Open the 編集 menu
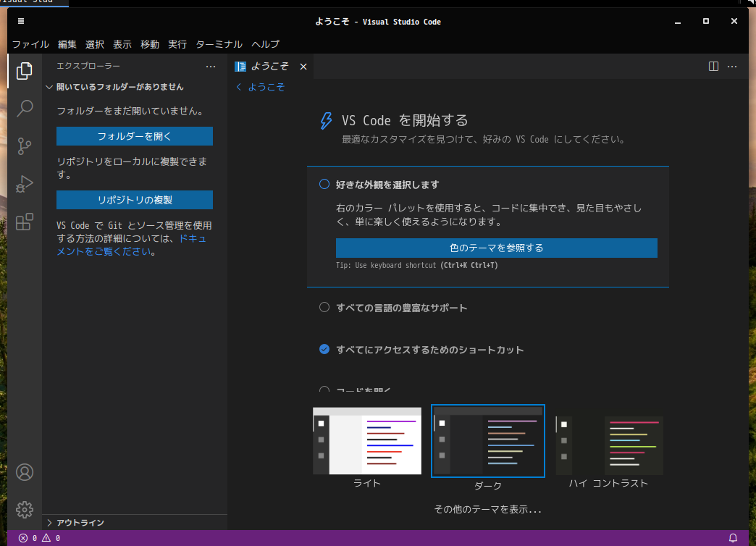Image resolution: width=756 pixels, height=546 pixels. 67,44
